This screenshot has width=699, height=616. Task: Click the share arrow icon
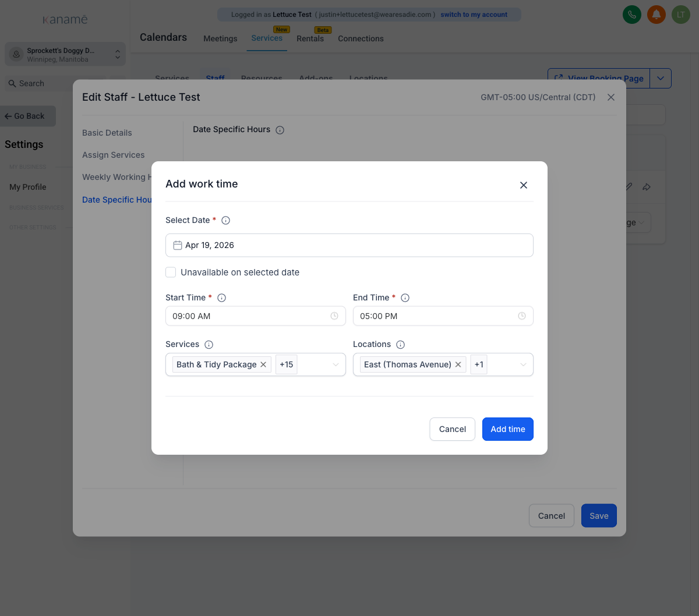647,187
